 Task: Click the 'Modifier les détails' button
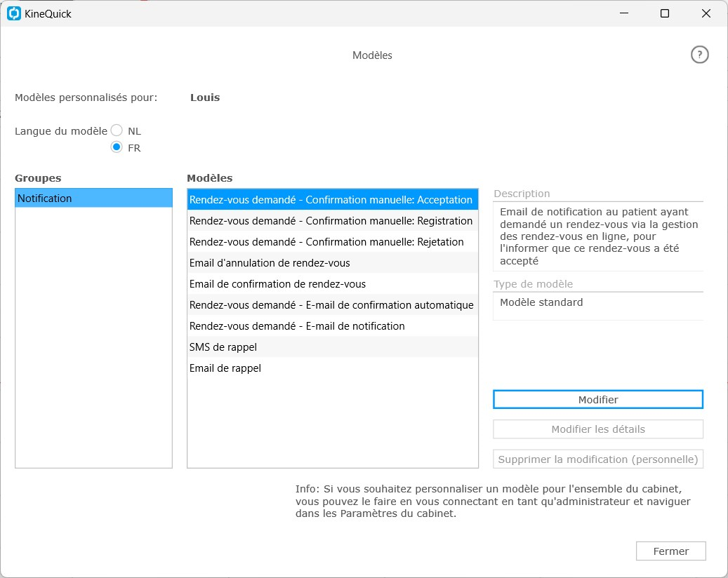coord(598,429)
